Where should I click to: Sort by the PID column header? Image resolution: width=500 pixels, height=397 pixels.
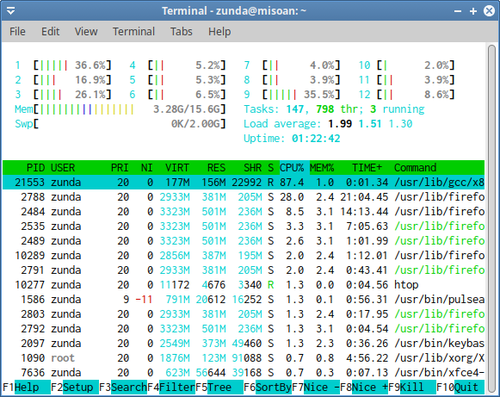click(35, 168)
